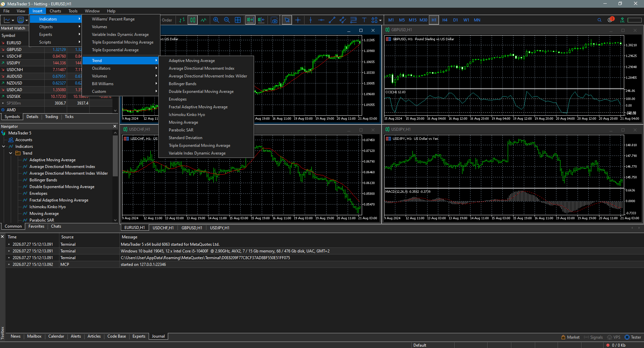The height and width of the screenshot is (348, 644).
Task: Open the strategy Tester
Action: pyautogui.click(x=633, y=337)
